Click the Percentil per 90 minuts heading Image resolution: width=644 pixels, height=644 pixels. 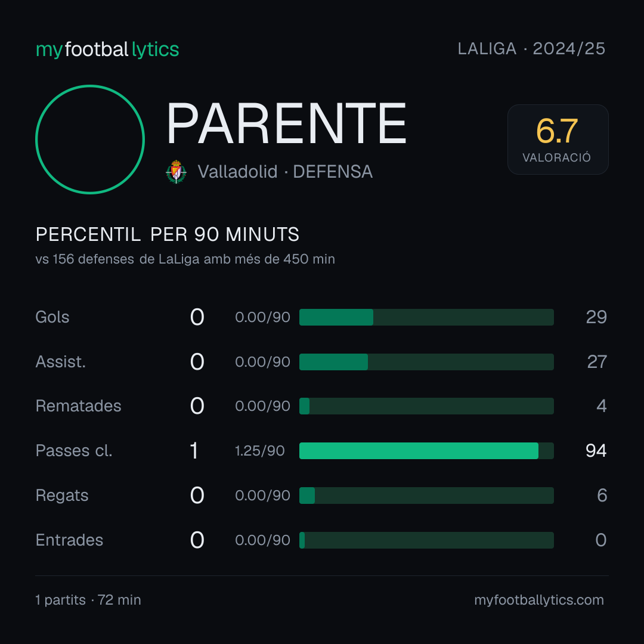point(168,234)
